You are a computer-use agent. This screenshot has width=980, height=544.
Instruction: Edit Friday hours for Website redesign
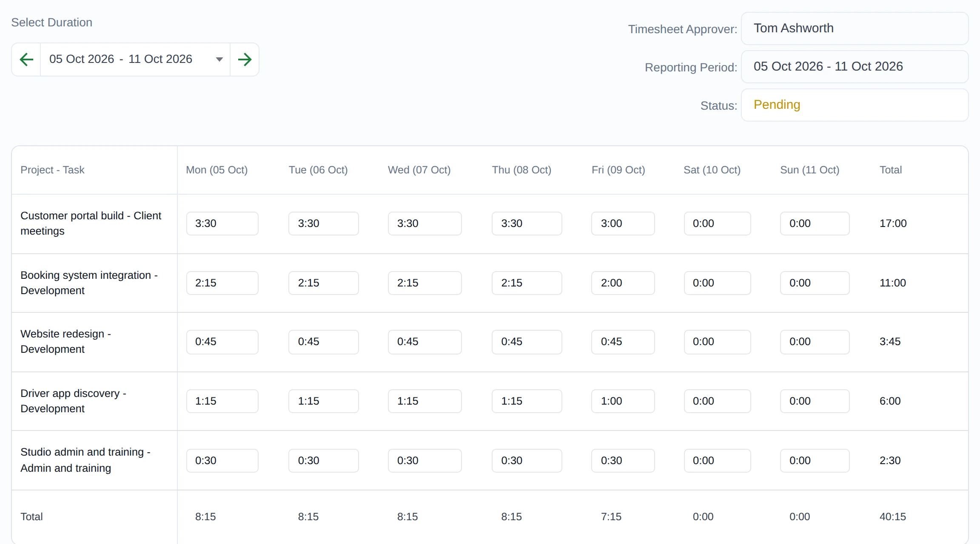click(623, 342)
